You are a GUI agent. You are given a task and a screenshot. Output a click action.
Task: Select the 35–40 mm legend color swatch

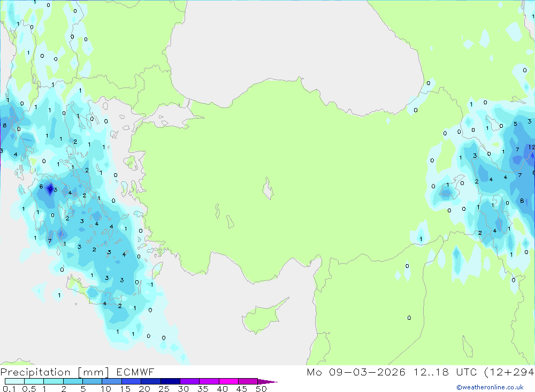point(209,381)
